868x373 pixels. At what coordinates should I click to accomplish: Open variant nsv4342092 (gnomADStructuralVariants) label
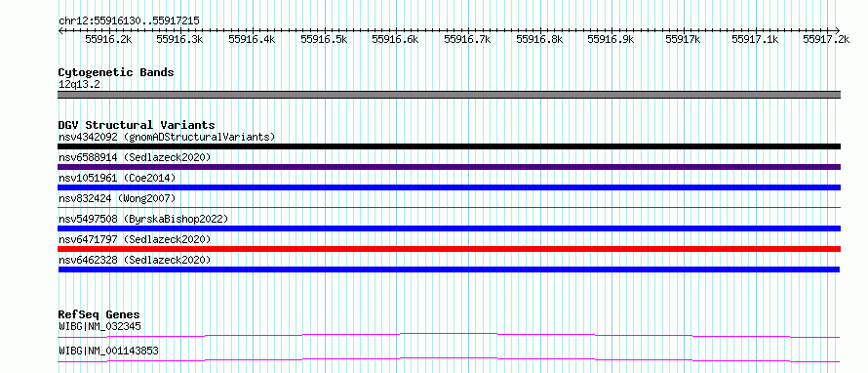point(167,137)
